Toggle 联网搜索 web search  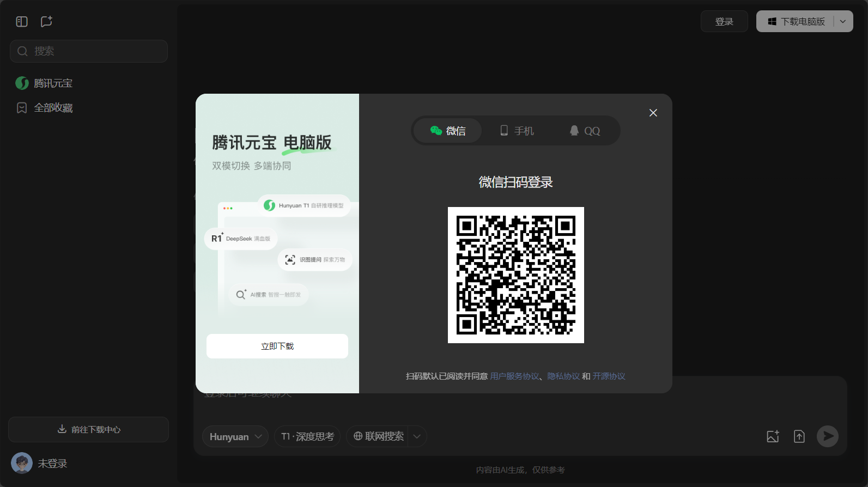pos(379,436)
